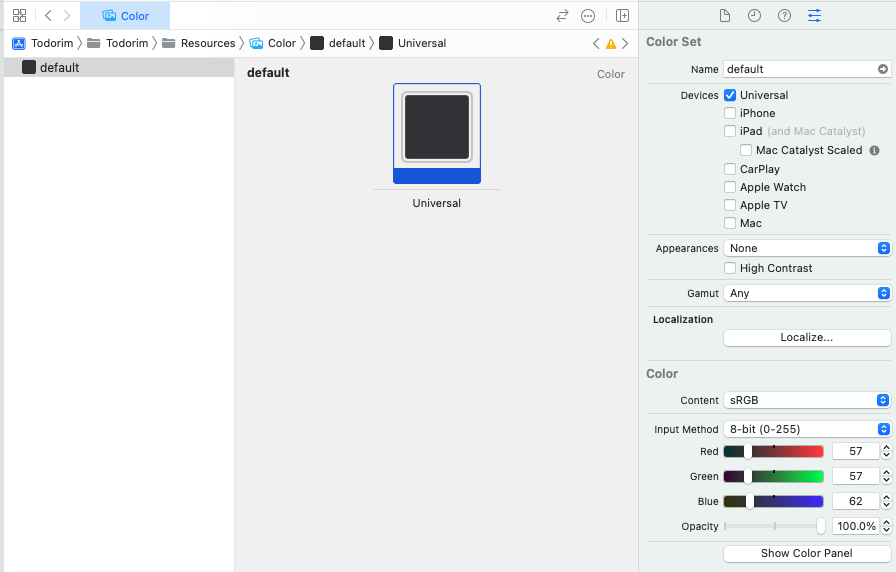Viewport: 896px width, 572px height.
Task: Click Resources folder in the breadcrumb
Action: point(199,43)
